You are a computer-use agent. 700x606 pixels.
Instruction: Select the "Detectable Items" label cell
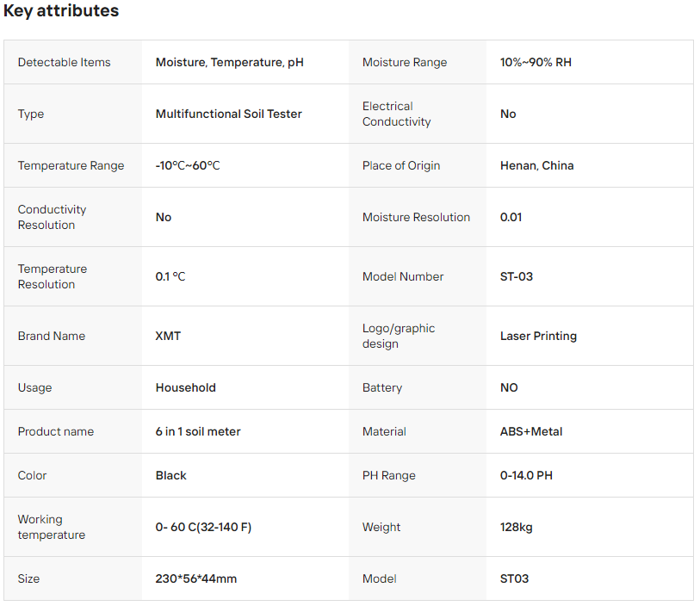click(x=65, y=62)
